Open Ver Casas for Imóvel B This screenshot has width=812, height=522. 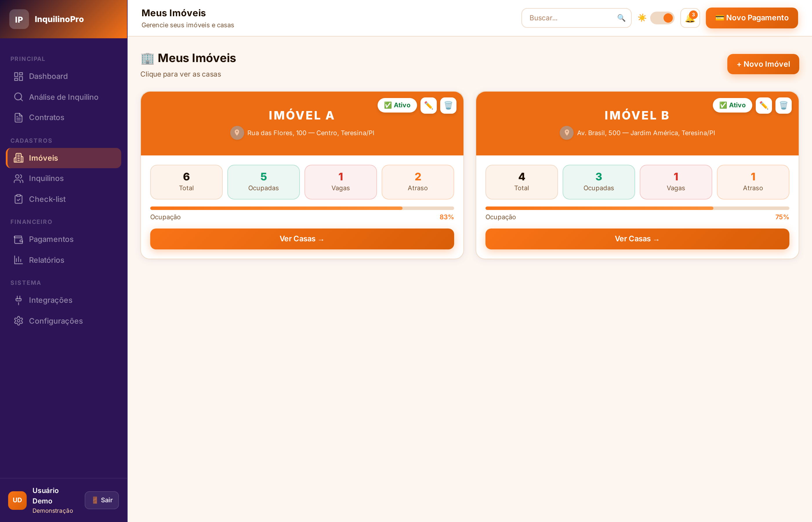click(637, 239)
